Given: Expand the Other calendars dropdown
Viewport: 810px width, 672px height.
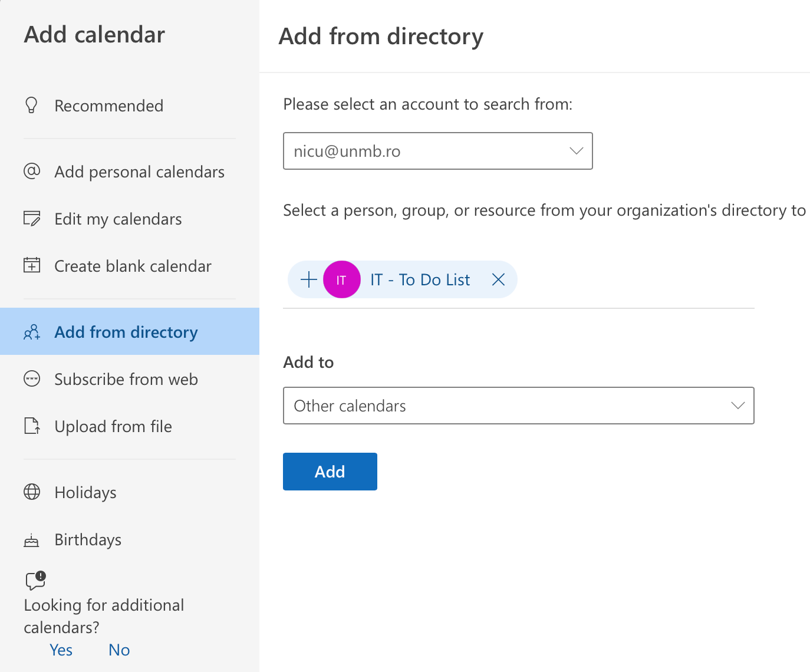Looking at the screenshot, I should 518,406.
